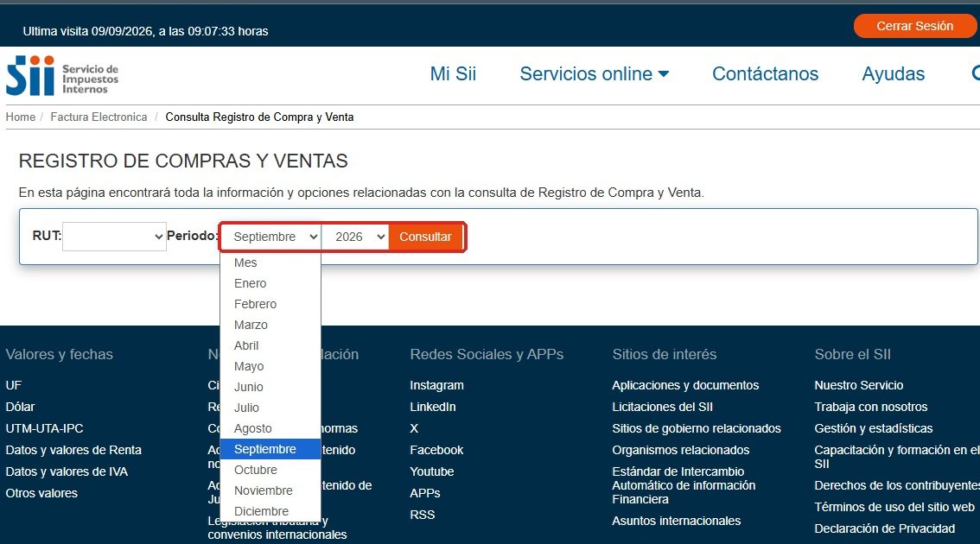This screenshot has width=980, height=544.
Task: Click Trabaja con nosotros link
Action: click(x=870, y=407)
